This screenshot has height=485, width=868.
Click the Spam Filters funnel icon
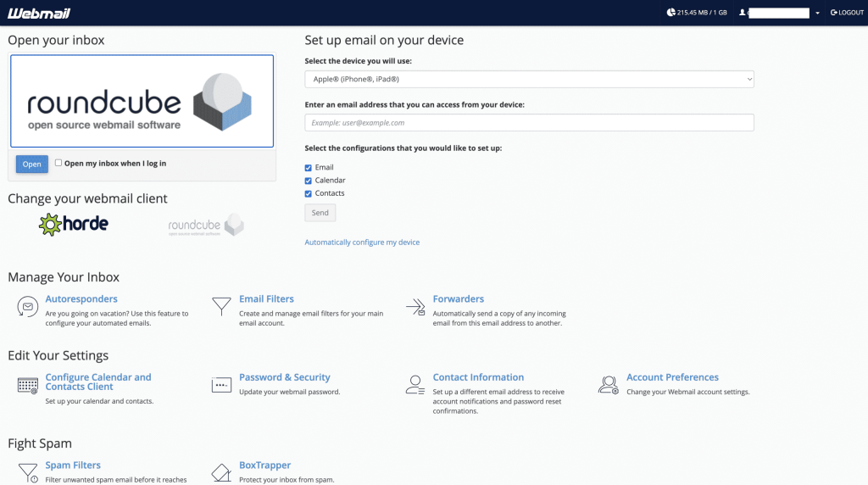(28, 473)
